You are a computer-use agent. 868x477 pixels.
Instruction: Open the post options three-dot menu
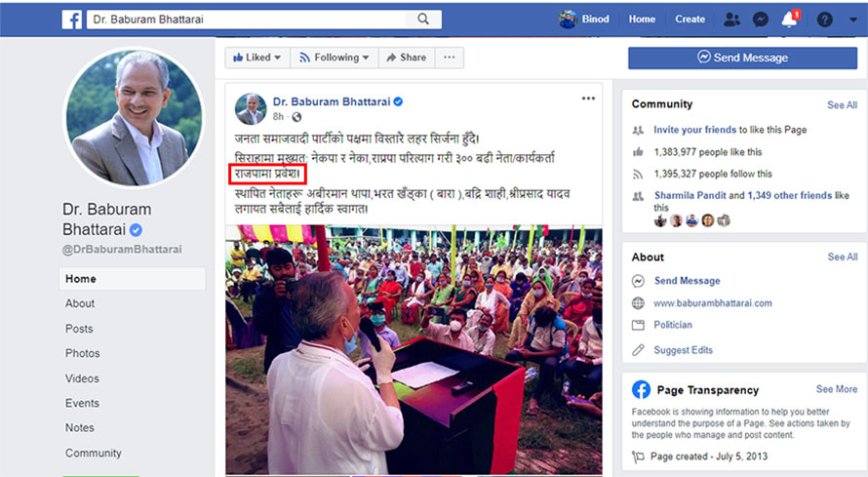click(x=588, y=99)
